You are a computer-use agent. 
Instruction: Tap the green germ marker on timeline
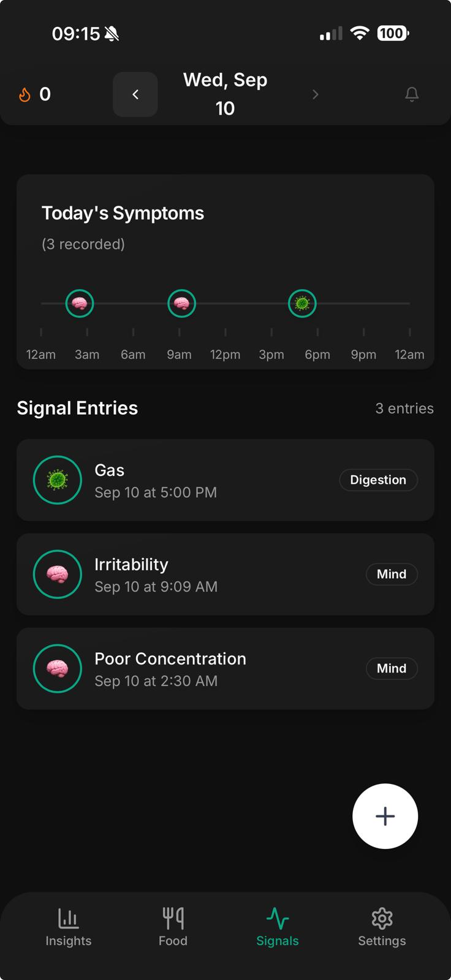click(x=302, y=303)
